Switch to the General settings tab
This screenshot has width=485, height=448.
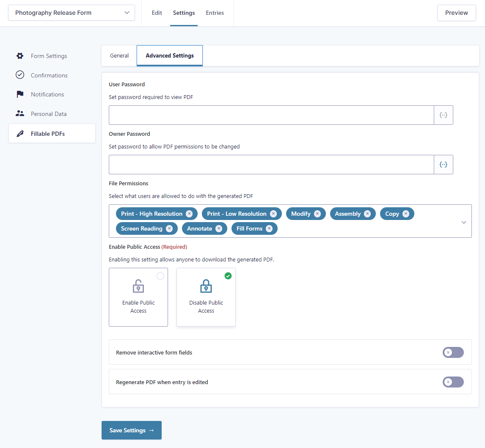pyautogui.click(x=119, y=55)
